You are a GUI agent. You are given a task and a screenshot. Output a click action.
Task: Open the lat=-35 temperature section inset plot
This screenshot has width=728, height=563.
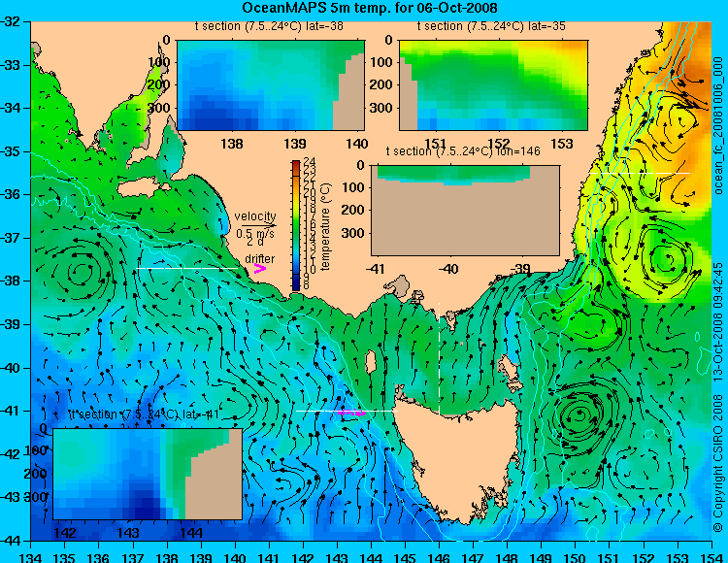click(x=493, y=85)
